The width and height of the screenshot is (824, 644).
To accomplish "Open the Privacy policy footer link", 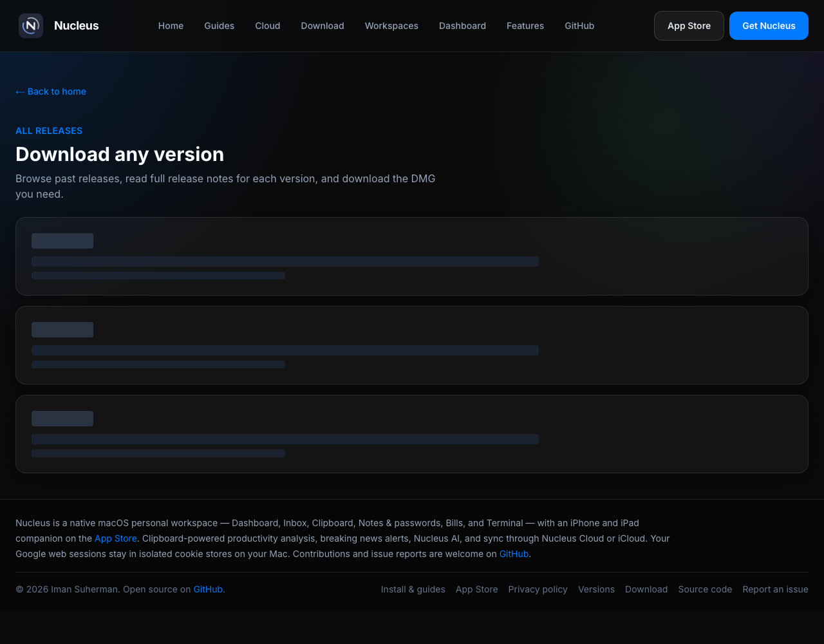I will click(538, 589).
